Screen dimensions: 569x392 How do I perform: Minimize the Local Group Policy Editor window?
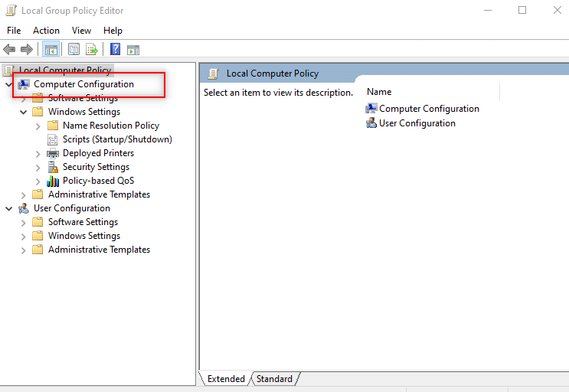click(488, 10)
